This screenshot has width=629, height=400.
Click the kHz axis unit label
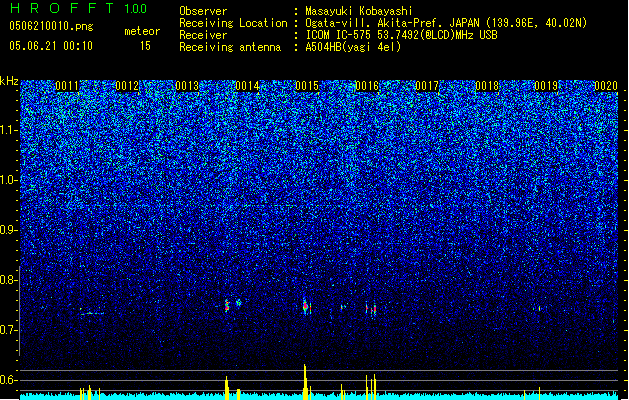pos(9,81)
